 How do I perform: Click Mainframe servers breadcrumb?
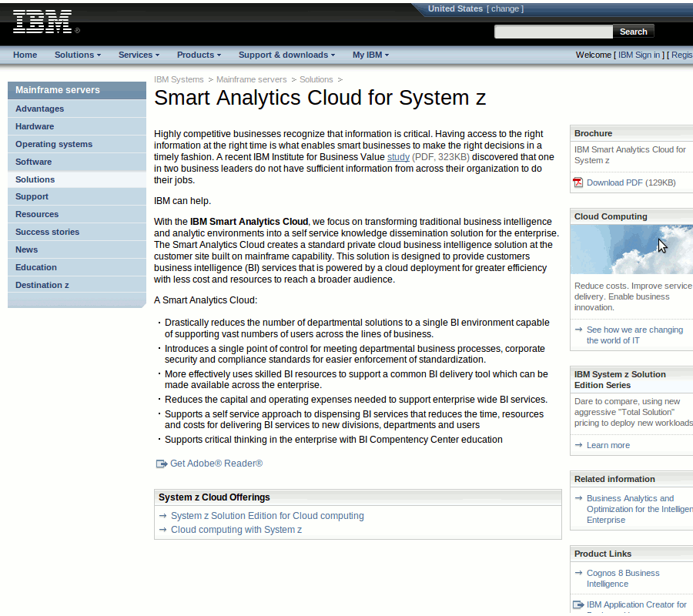click(251, 79)
